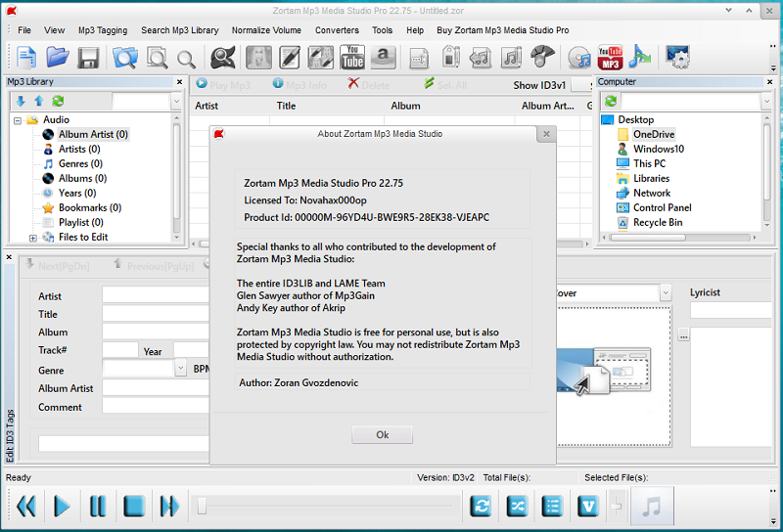The image size is (783, 532).
Task: Click the tag label toolbar icon
Action: (x=451, y=57)
